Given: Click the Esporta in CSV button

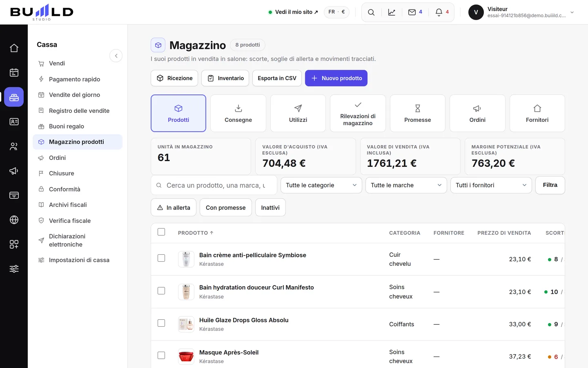Looking at the screenshot, I should [277, 78].
